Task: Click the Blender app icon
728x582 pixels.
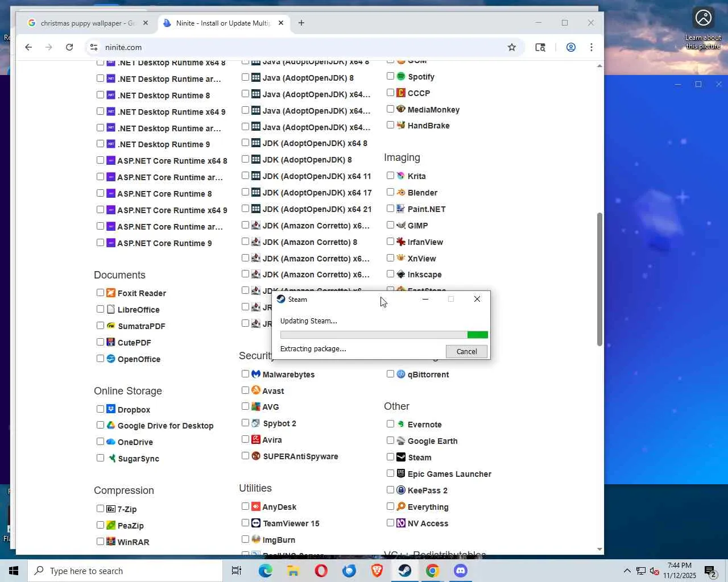Action: pyautogui.click(x=401, y=192)
